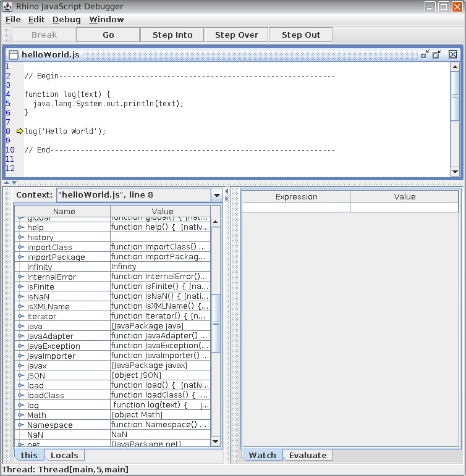Expand the JavaException tree node

point(20,346)
